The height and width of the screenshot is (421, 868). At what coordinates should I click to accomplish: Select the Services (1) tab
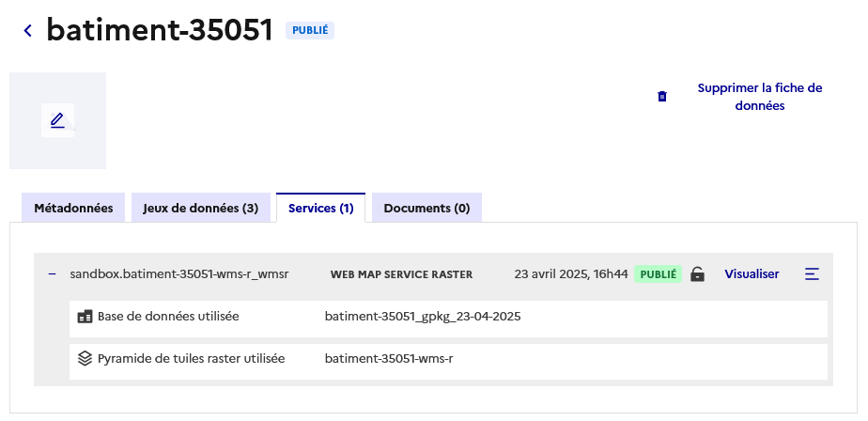coord(320,208)
